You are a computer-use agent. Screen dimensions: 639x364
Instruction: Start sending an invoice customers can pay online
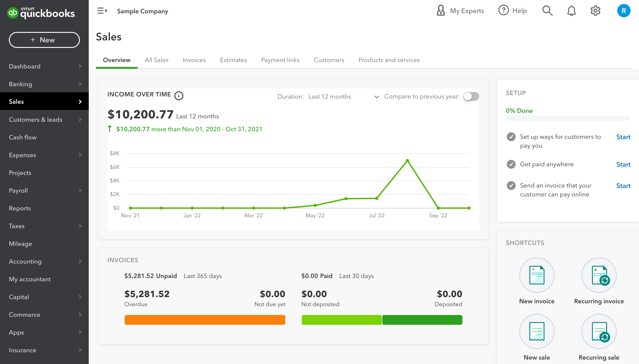(623, 186)
